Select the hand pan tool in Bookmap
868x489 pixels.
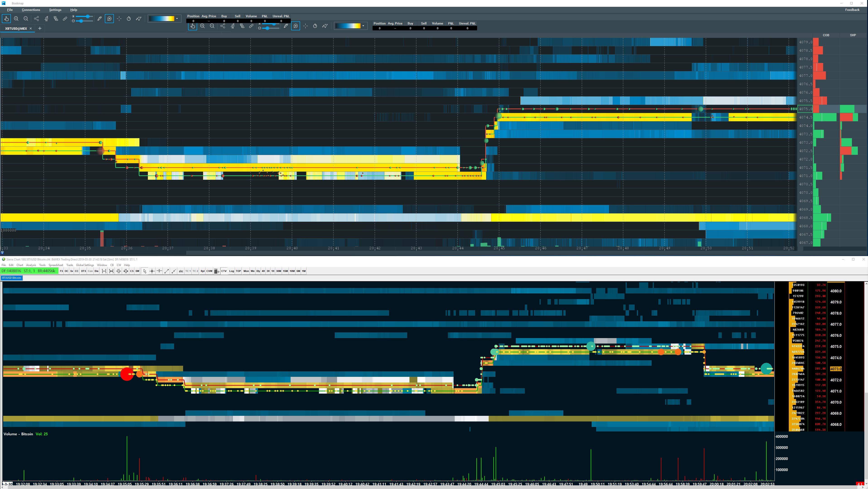[6, 19]
